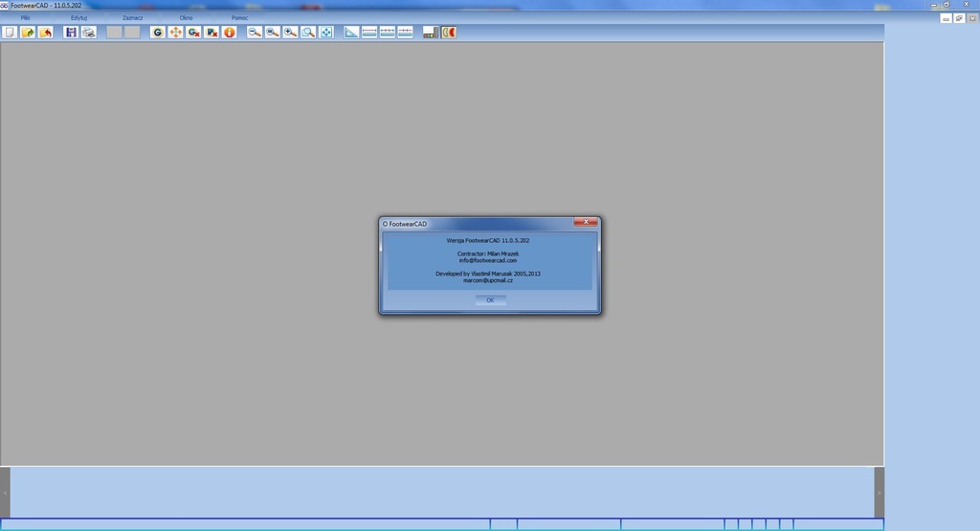980x531 pixels.
Task: Click the folder icon with orange back arrow
Action: coord(46,33)
